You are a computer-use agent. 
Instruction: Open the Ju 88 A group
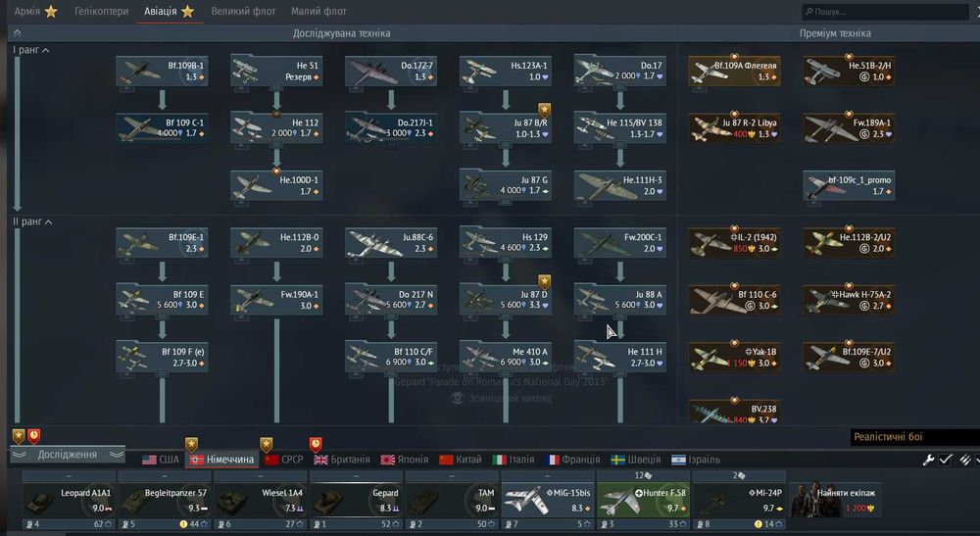[x=619, y=300]
